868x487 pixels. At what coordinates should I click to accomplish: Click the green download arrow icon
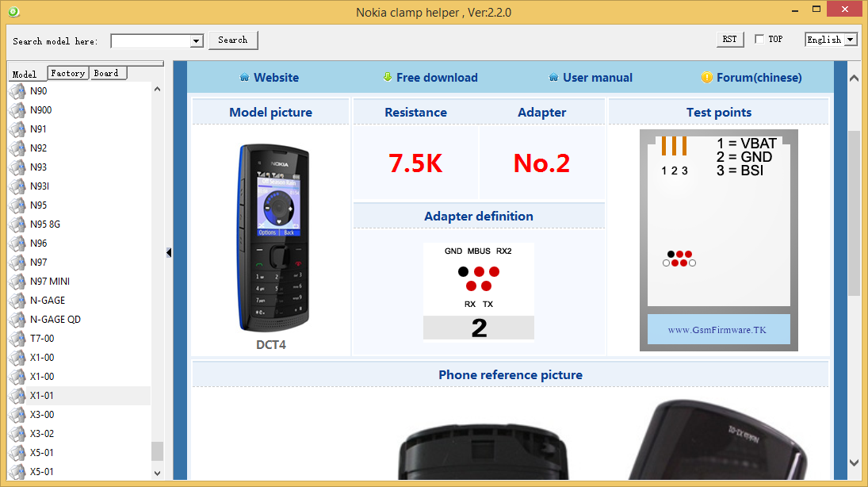388,77
